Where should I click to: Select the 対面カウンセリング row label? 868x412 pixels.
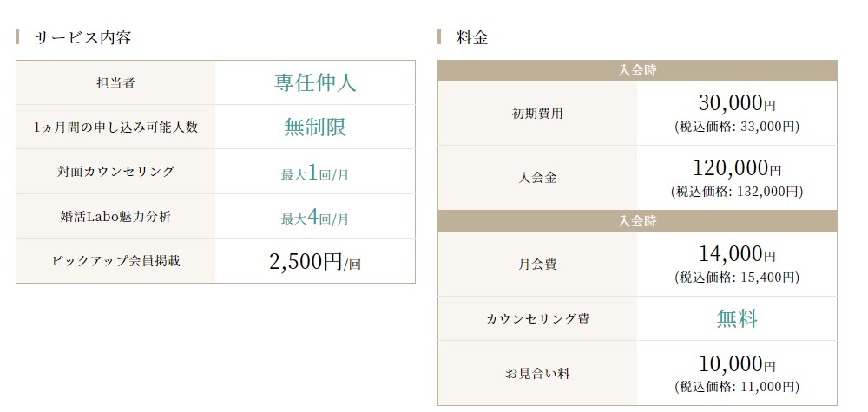point(115,172)
